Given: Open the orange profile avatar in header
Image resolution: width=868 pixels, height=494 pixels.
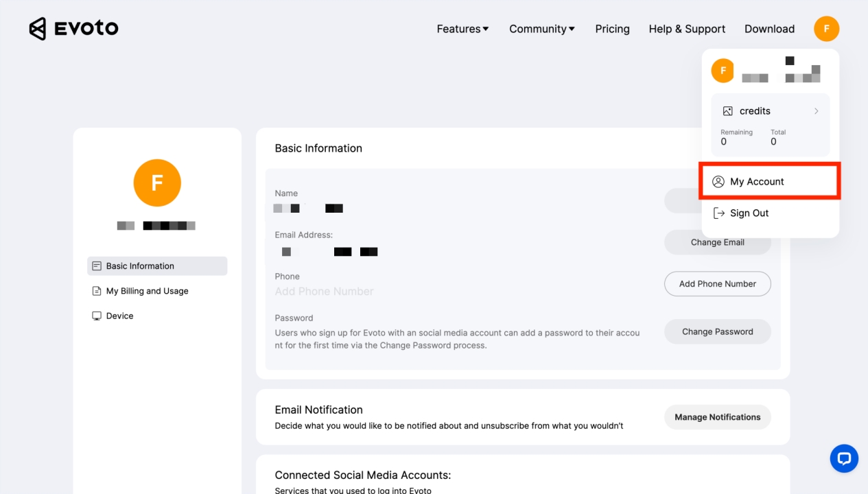Looking at the screenshot, I should click(826, 29).
